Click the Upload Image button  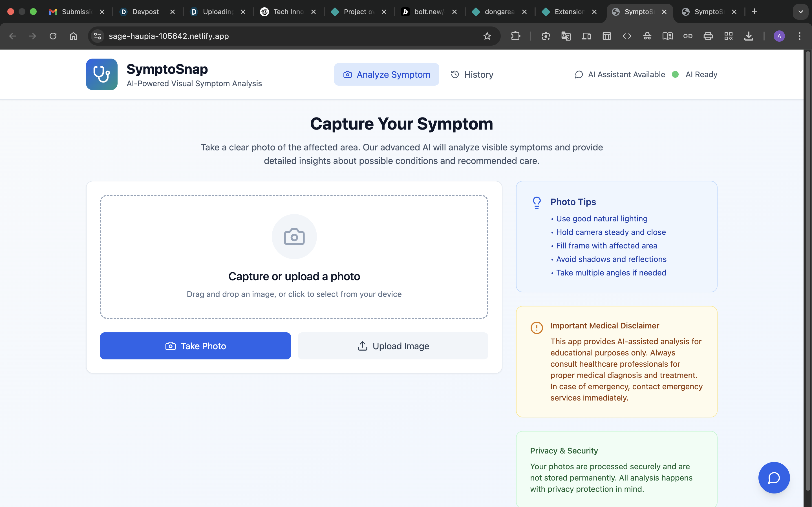click(x=393, y=346)
